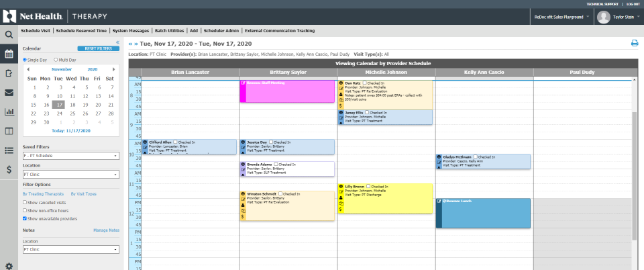Click dollar icon on Winston Schmidt appointment
Viewport: 644px width, 270px height.
tap(242, 216)
